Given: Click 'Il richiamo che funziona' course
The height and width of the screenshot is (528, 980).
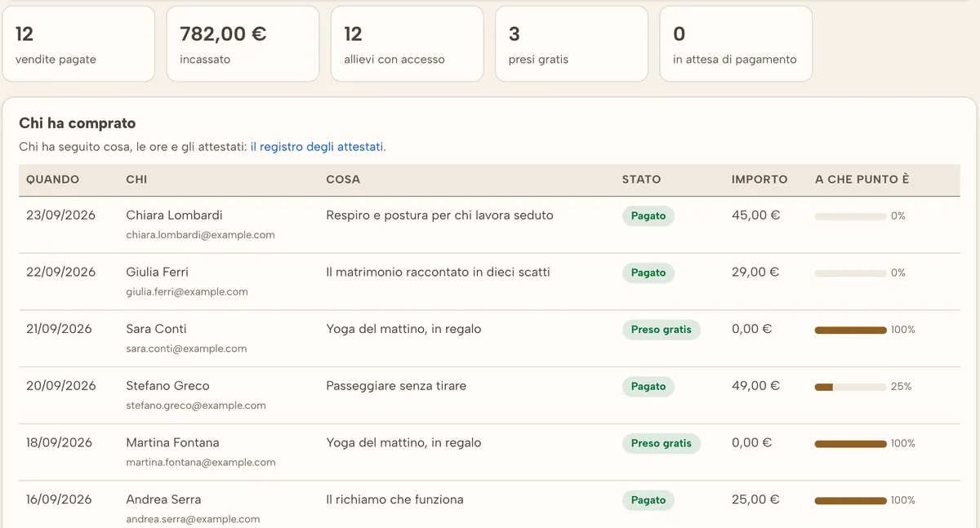Looking at the screenshot, I should (x=394, y=499).
